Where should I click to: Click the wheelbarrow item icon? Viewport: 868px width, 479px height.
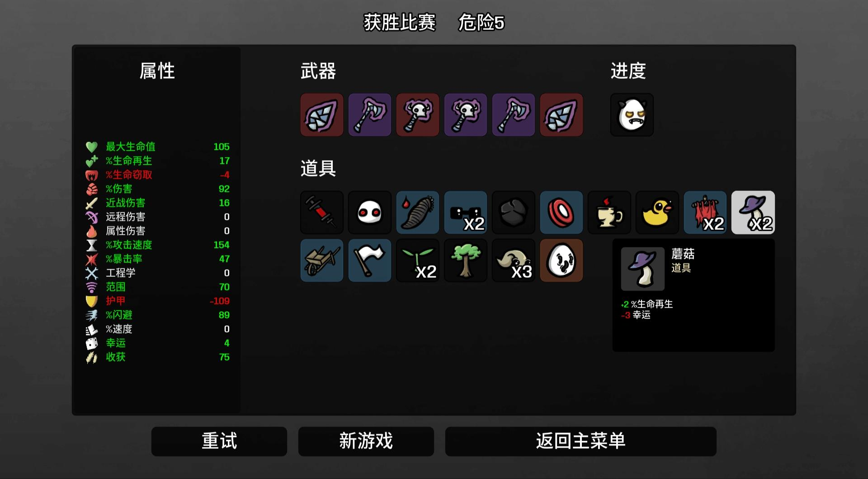pos(321,261)
